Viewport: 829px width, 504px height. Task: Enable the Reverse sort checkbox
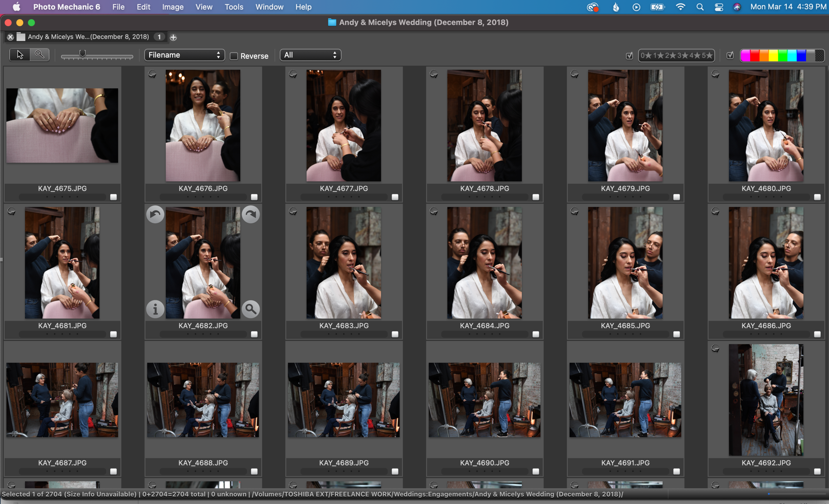234,56
